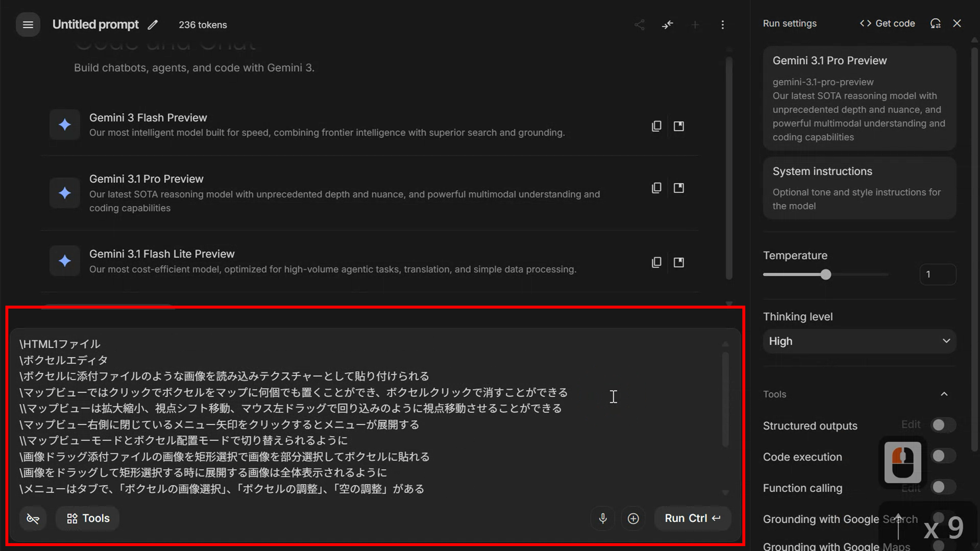Click the reset settings icon beside Get code

[935, 24]
